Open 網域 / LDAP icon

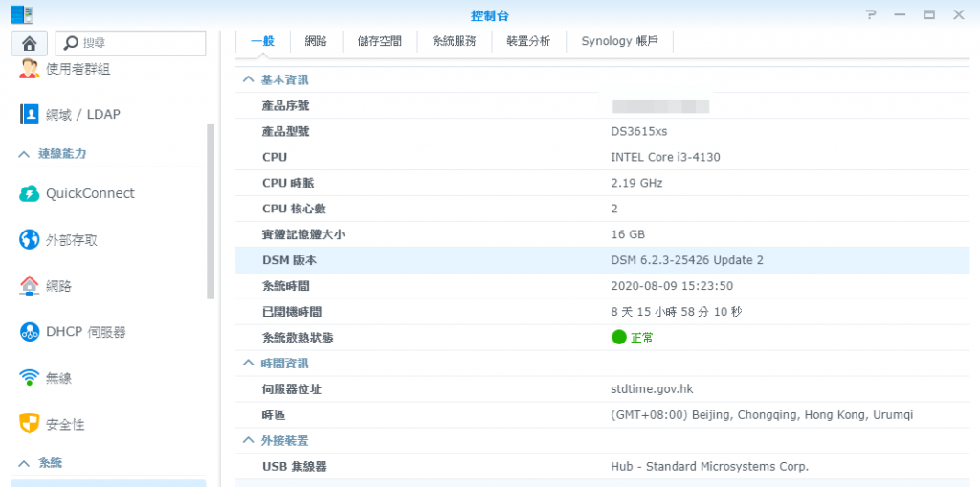click(30, 115)
